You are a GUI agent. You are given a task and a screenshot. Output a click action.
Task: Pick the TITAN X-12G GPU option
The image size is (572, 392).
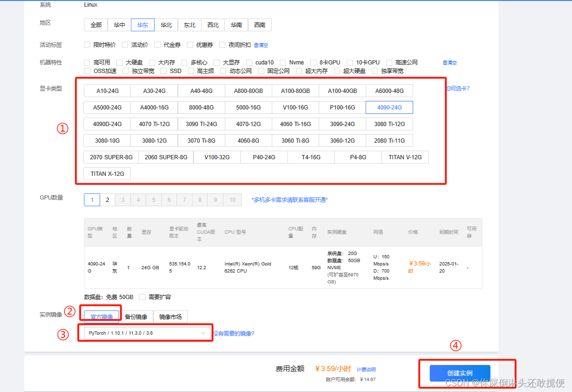pos(107,174)
